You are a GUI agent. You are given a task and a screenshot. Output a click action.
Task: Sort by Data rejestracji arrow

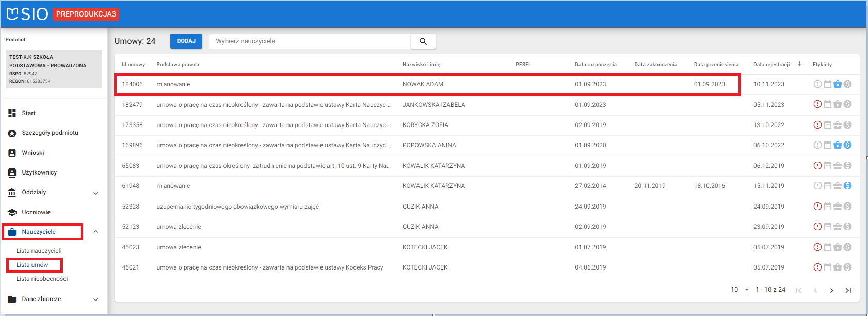pos(799,64)
